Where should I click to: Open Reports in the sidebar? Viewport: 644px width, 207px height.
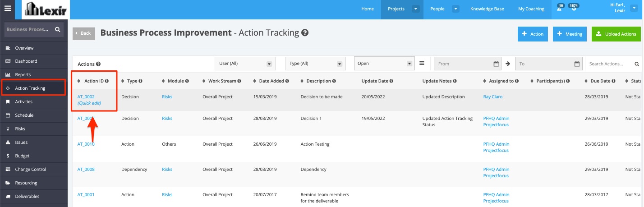point(34,74)
